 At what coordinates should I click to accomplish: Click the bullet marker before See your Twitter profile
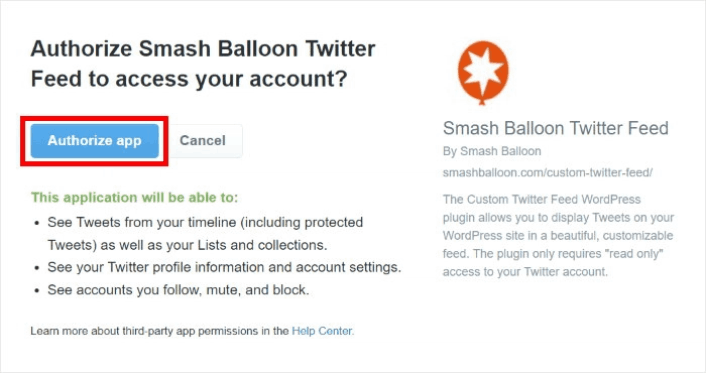pyautogui.click(x=37, y=268)
